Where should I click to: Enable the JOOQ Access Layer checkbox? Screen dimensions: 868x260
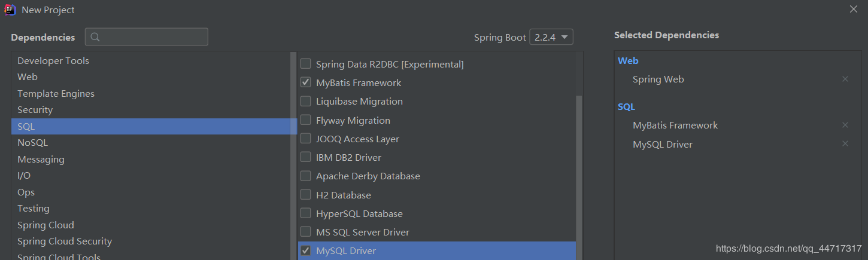[x=305, y=139]
